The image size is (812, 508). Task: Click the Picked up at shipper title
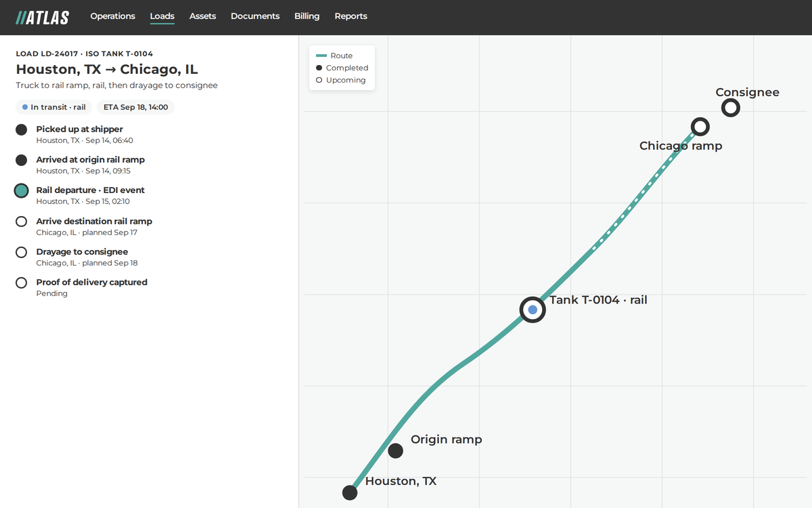[80, 129]
